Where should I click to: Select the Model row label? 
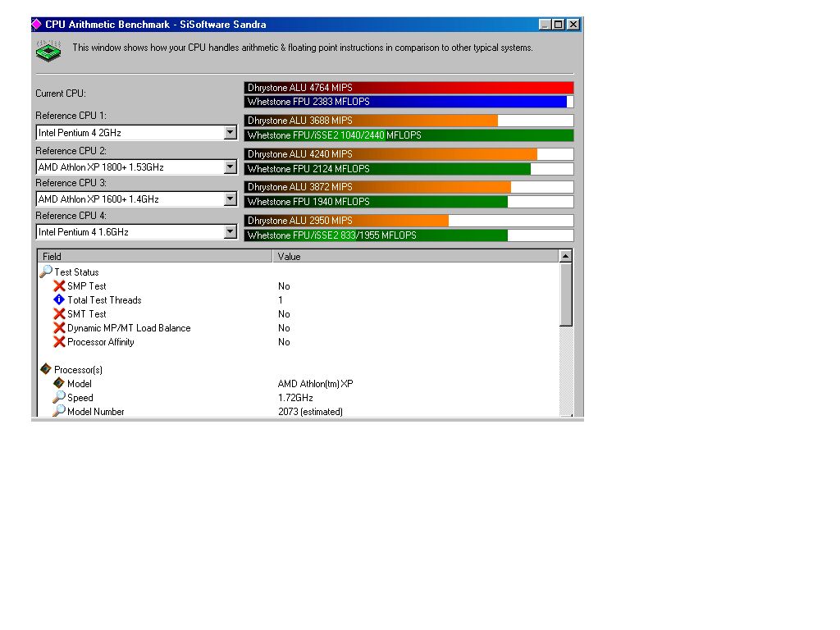pos(80,384)
